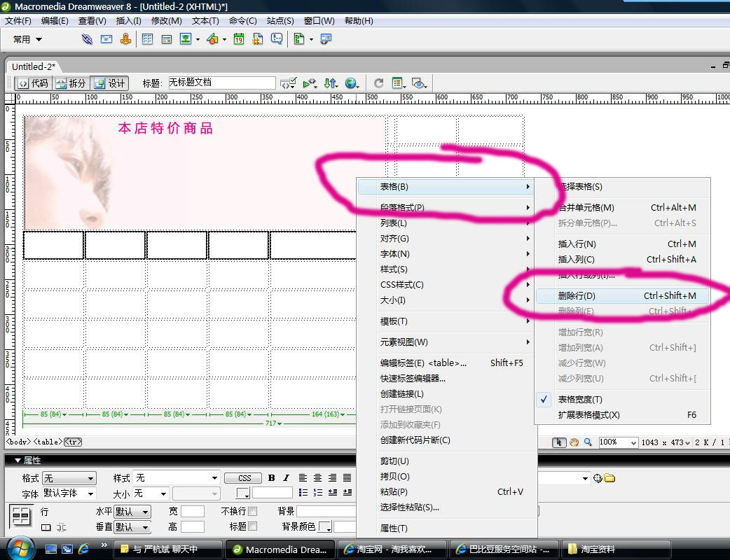This screenshot has width=730, height=560.
Task: Open the 100% zoom level dropdown
Action: click(618, 442)
